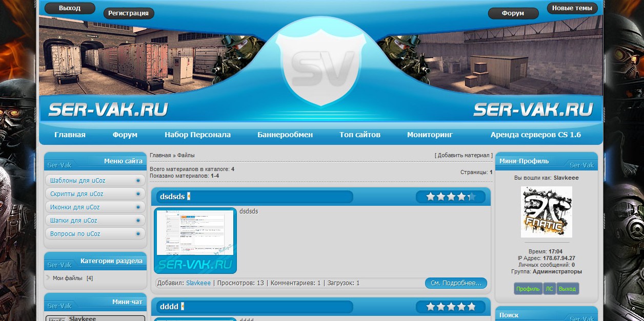Open Slavkeee's profile from the Добавил line
644x321 pixels.
[198, 283]
